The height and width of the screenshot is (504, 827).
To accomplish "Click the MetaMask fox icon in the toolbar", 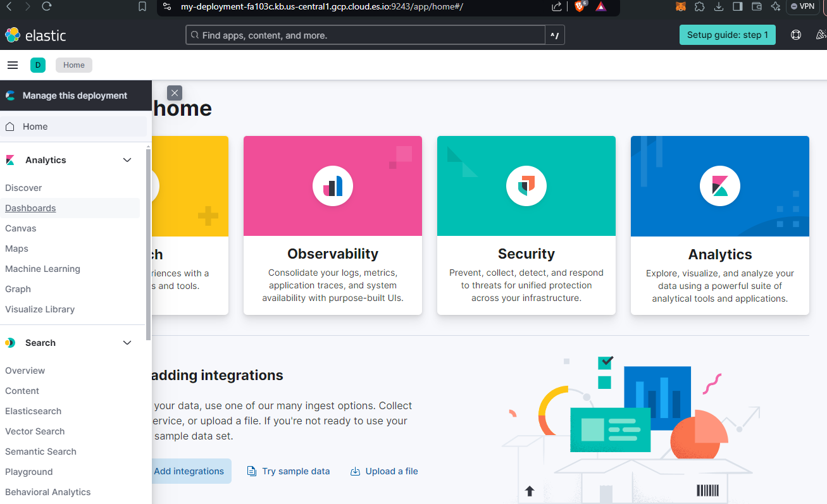I will click(x=681, y=8).
